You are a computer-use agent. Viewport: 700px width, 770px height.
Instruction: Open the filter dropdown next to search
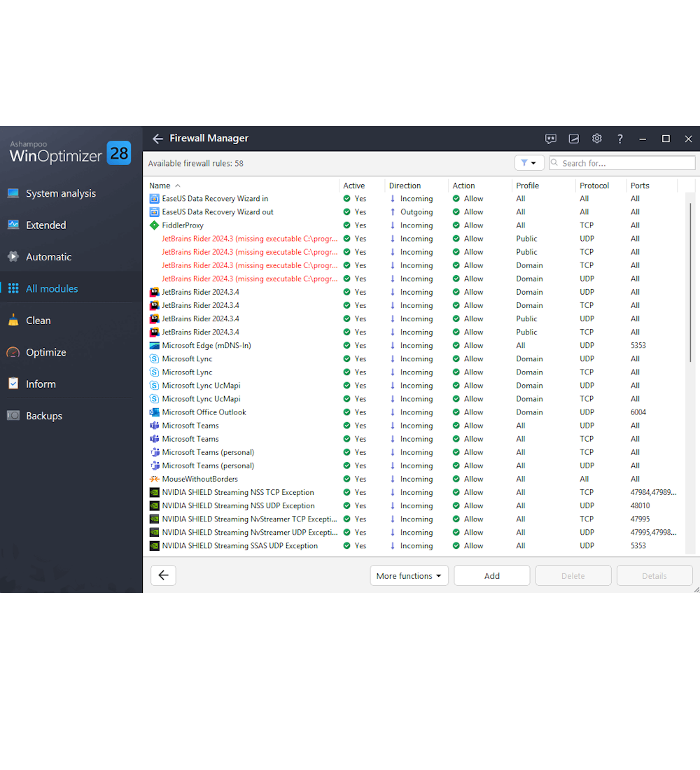(529, 163)
